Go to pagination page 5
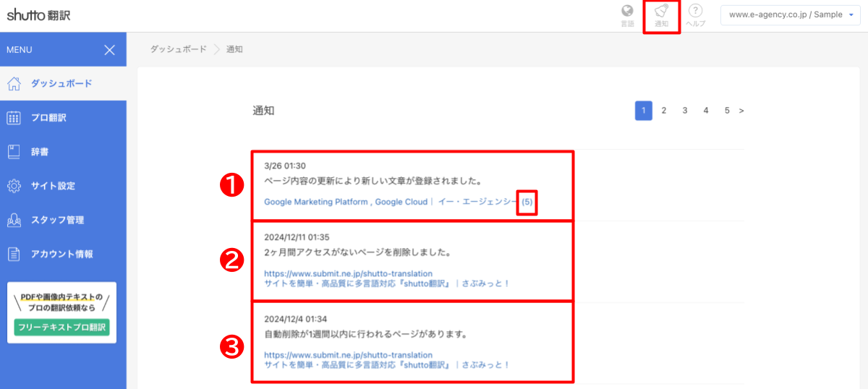 pos(726,111)
